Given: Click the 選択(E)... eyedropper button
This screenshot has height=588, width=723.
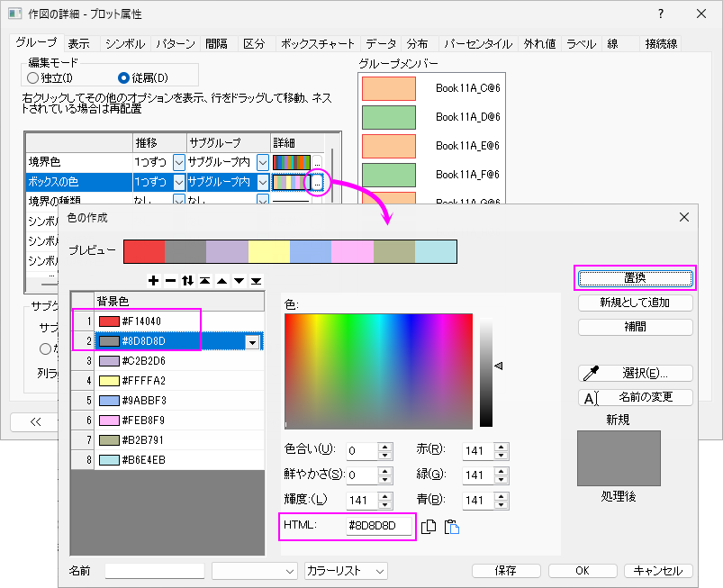Looking at the screenshot, I should (x=635, y=373).
